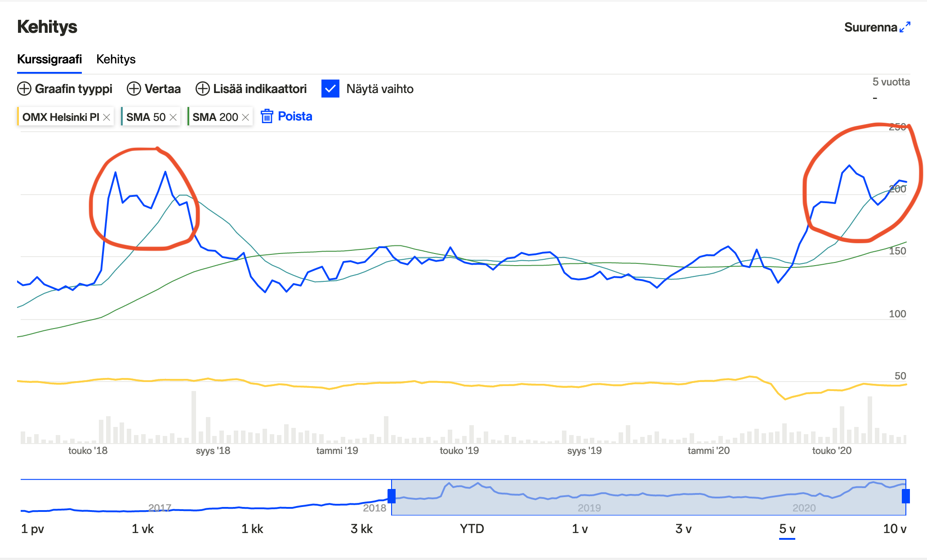Open the Lisää indikaattori menu
The height and width of the screenshot is (560, 927).
(x=259, y=89)
